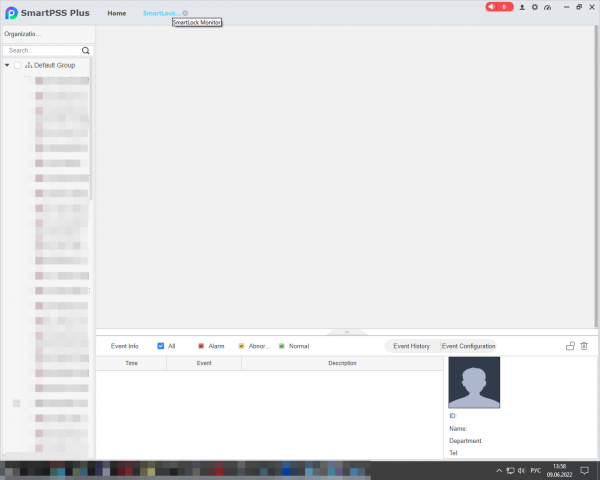
Task: Sort by the Time column header
Action: pos(131,363)
